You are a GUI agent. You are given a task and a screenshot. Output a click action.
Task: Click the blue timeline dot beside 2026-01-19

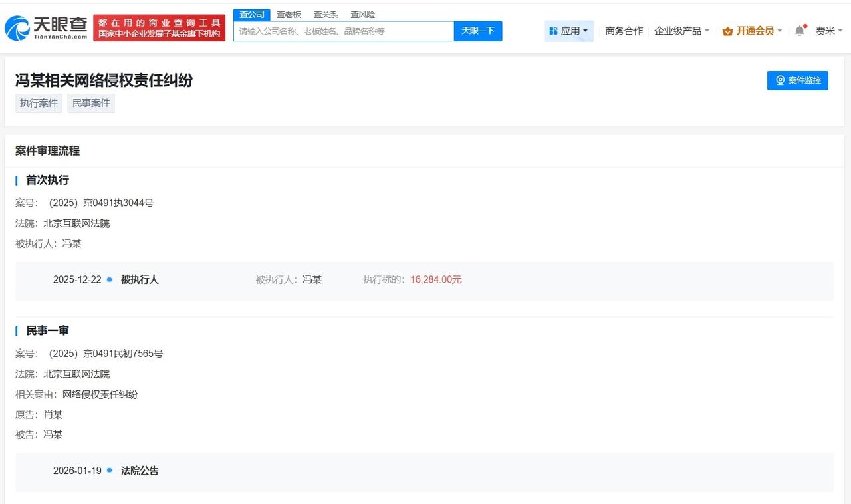pyautogui.click(x=108, y=471)
